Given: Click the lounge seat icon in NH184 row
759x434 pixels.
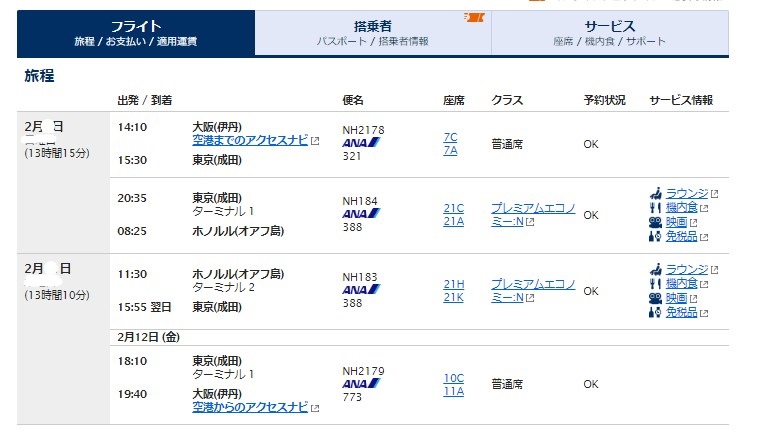Looking at the screenshot, I should [x=655, y=194].
